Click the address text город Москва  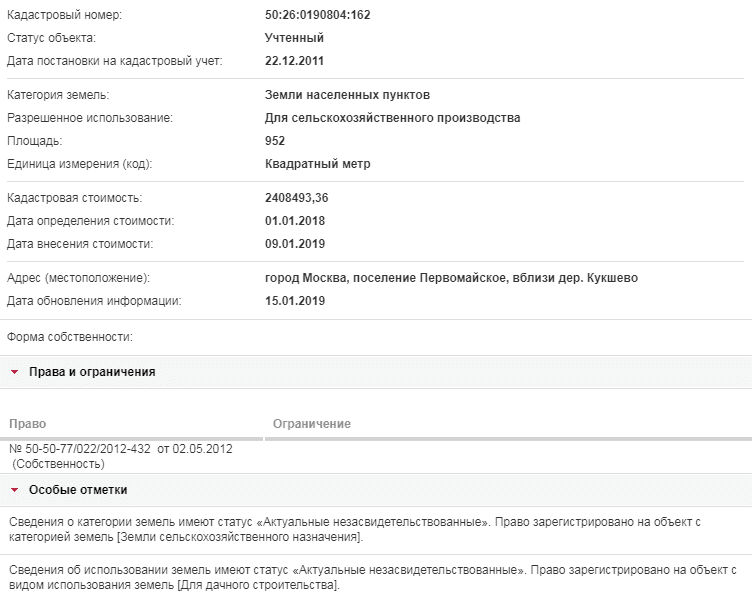[306, 278]
